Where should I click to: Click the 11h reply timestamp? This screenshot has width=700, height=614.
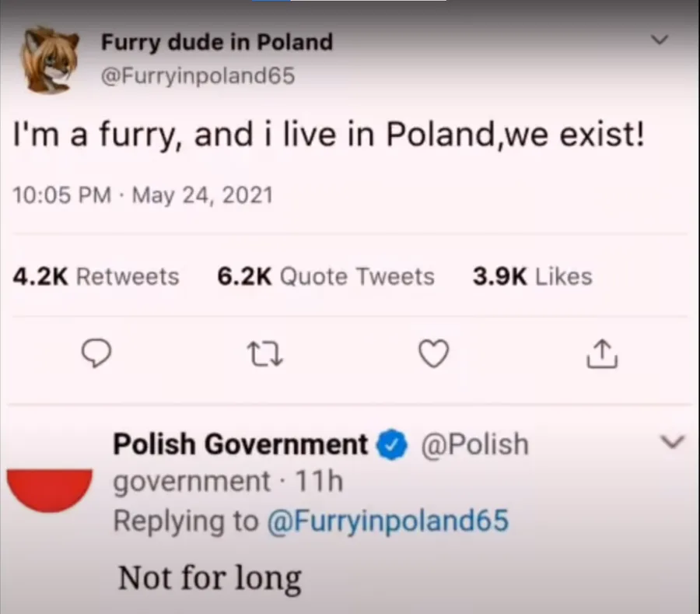(319, 482)
